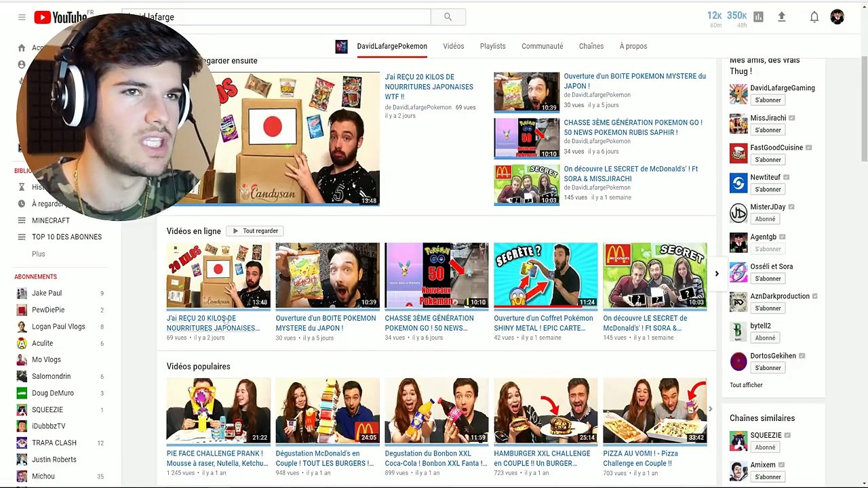
Task: Open the CHASSE 3ÈME GÉNÉRATION thumbnail in Vidéos en ligne
Action: pos(437,275)
